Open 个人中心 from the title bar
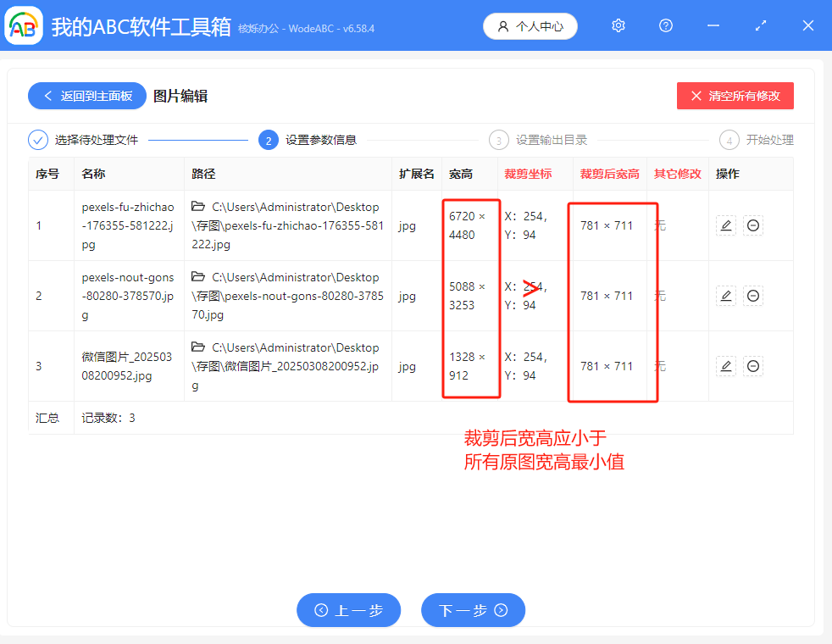Image resolution: width=832 pixels, height=644 pixels. tap(530, 25)
